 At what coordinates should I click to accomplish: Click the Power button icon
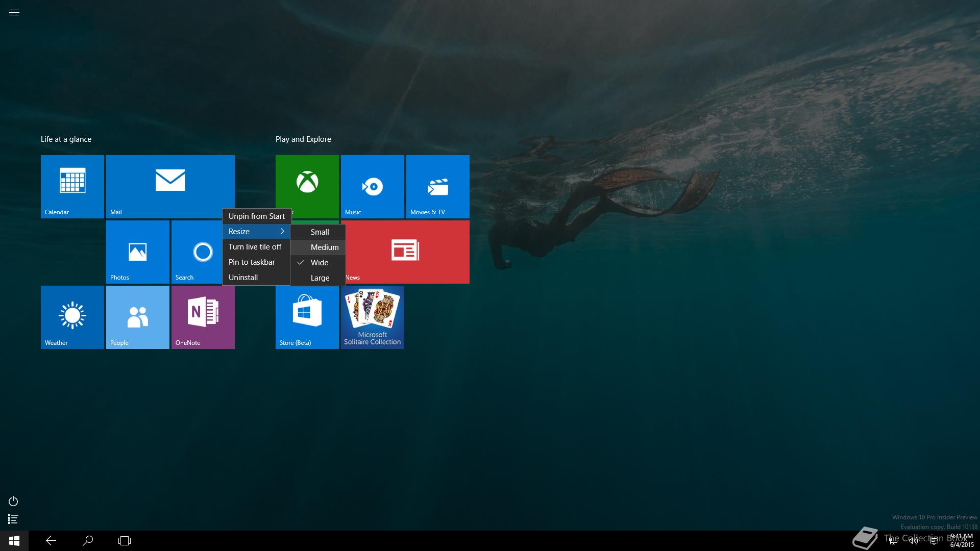pyautogui.click(x=13, y=501)
